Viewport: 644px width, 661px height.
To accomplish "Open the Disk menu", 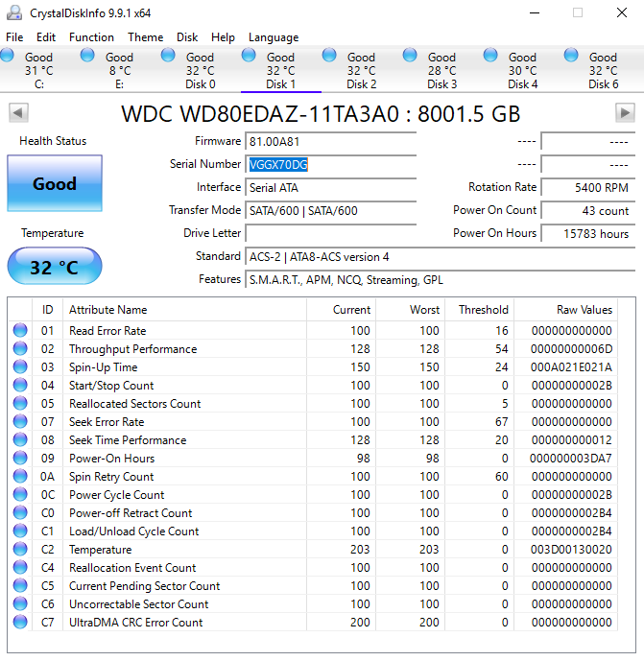I will point(187,37).
